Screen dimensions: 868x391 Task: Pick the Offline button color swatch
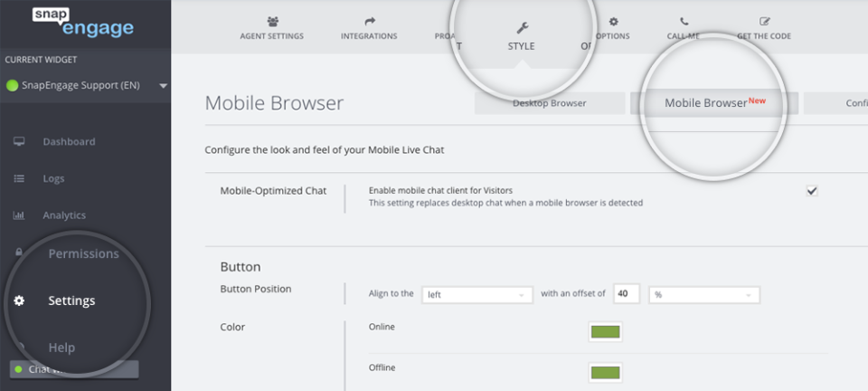pos(605,373)
